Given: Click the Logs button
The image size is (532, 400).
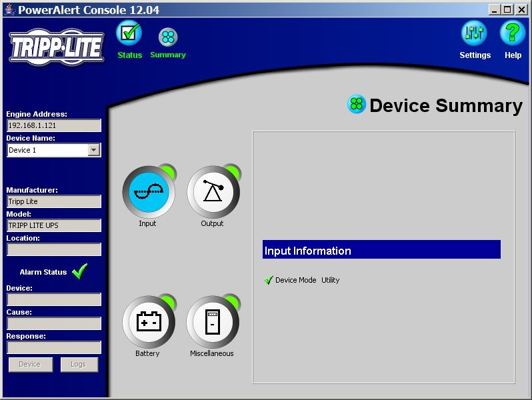Looking at the screenshot, I should (79, 365).
